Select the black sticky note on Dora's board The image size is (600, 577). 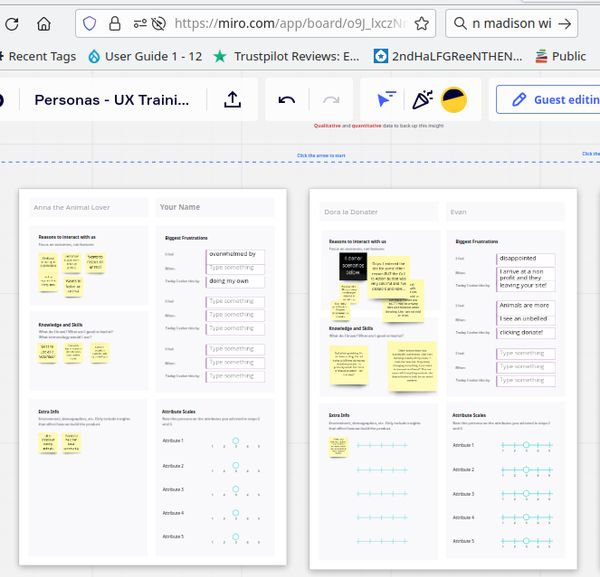click(353, 266)
